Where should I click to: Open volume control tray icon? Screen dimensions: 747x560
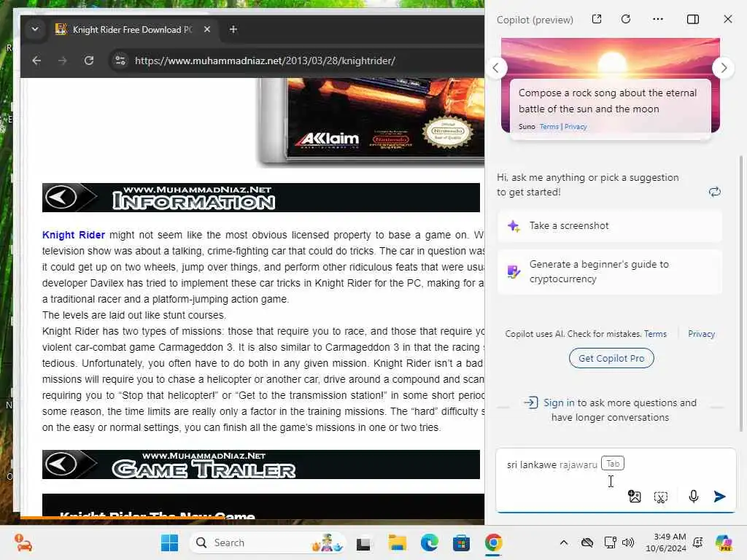(x=628, y=542)
